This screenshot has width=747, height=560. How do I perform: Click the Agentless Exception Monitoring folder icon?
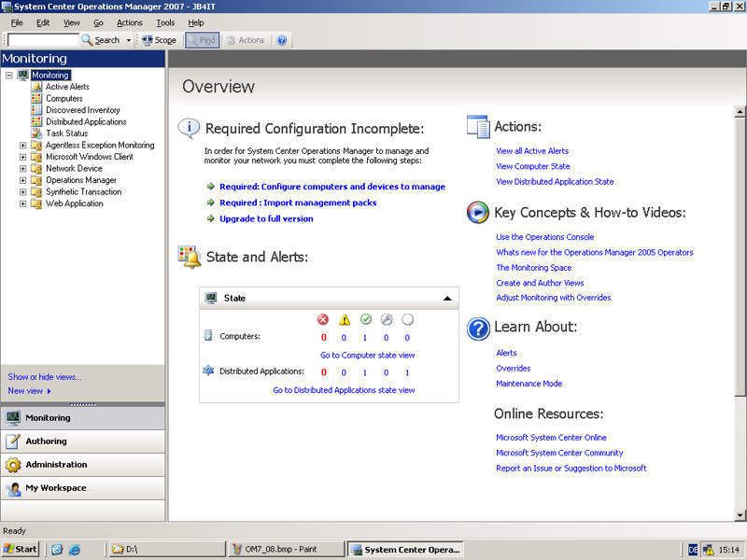pyautogui.click(x=36, y=146)
